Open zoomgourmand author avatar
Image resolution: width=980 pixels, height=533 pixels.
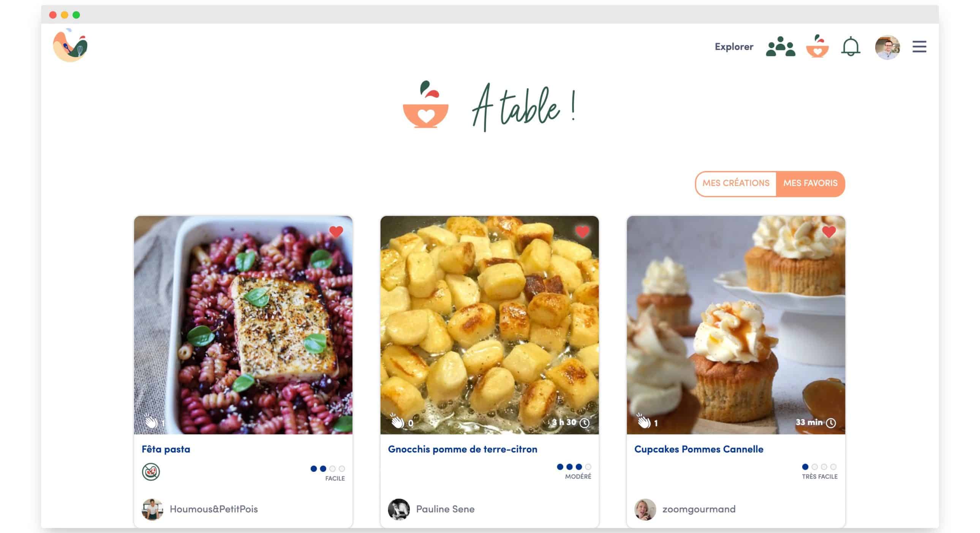[x=645, y=509]
